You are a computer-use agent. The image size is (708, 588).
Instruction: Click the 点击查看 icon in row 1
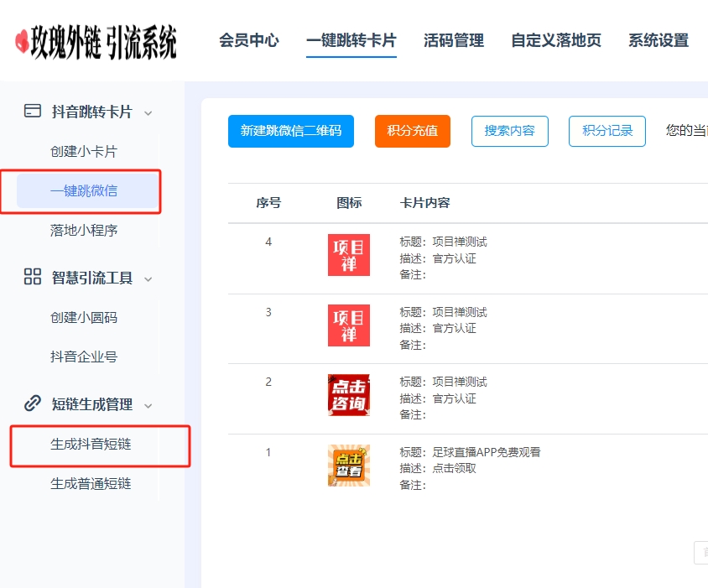[348, 466]
